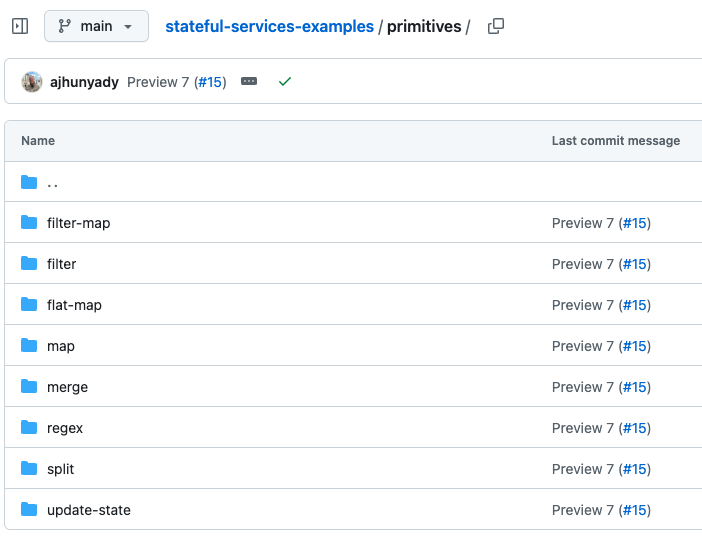Click the regex folder icon
Viewport: 702px width, 540px height.
29,428
